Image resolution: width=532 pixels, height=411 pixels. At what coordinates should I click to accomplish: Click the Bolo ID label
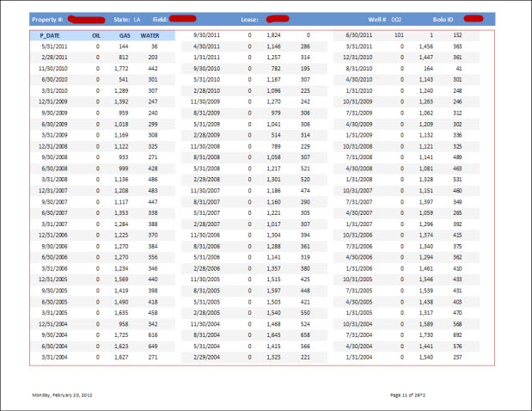443,20
